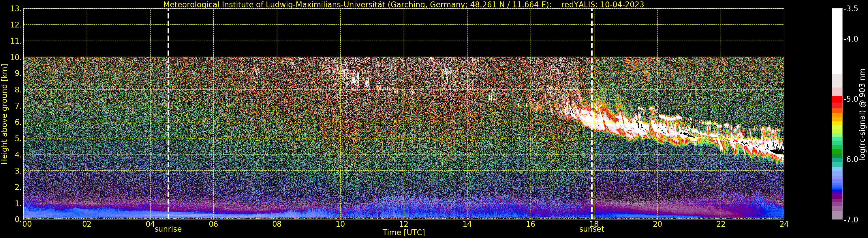The height and width of the screenshot is (238, 868).
Task: Click the height tick label '10.'
Action: (x=16, y=57)
